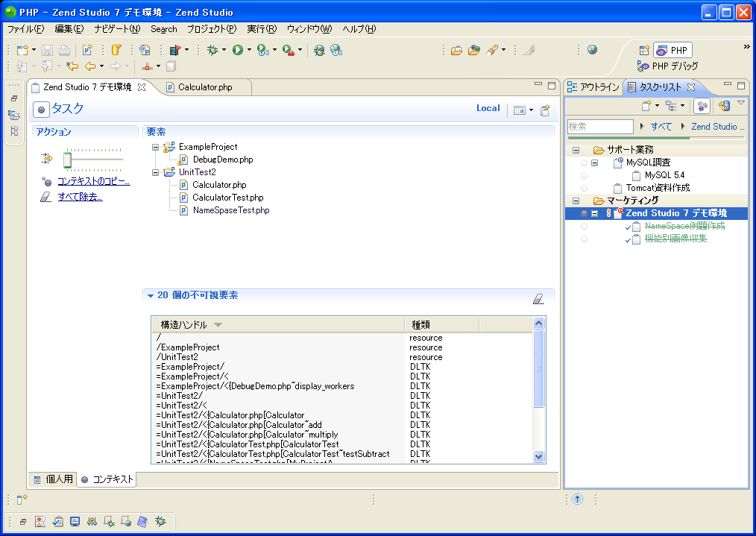Click the 検索 search field in task list

(x=599, y=127)
